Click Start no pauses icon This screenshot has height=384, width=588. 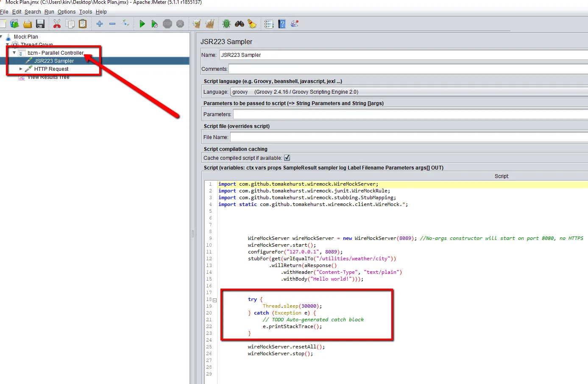click(x=155, y=24)
